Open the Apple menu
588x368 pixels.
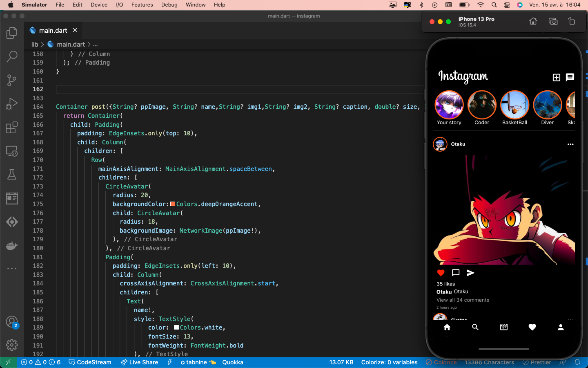pyautogui.click(x=11, y=5)
